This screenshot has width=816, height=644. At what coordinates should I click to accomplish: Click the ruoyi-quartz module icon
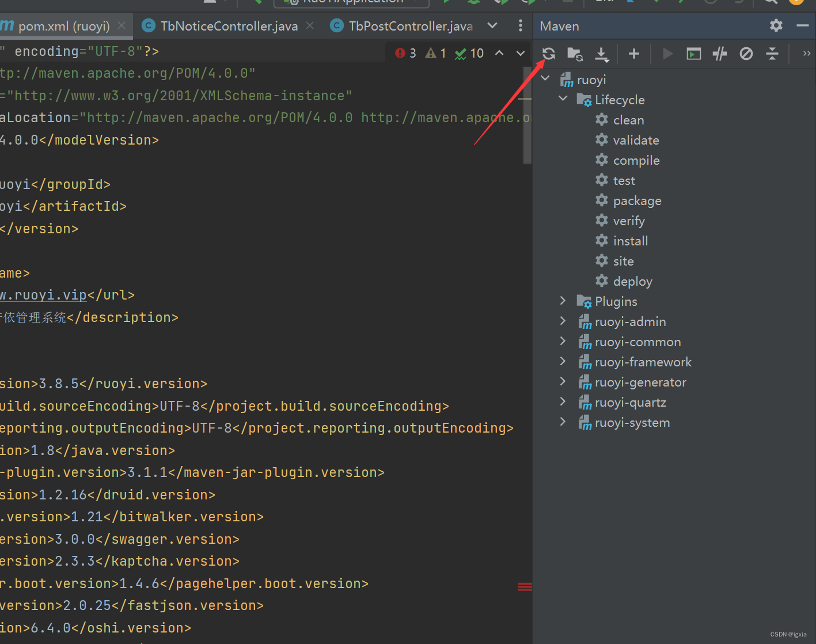coord(585,402)
